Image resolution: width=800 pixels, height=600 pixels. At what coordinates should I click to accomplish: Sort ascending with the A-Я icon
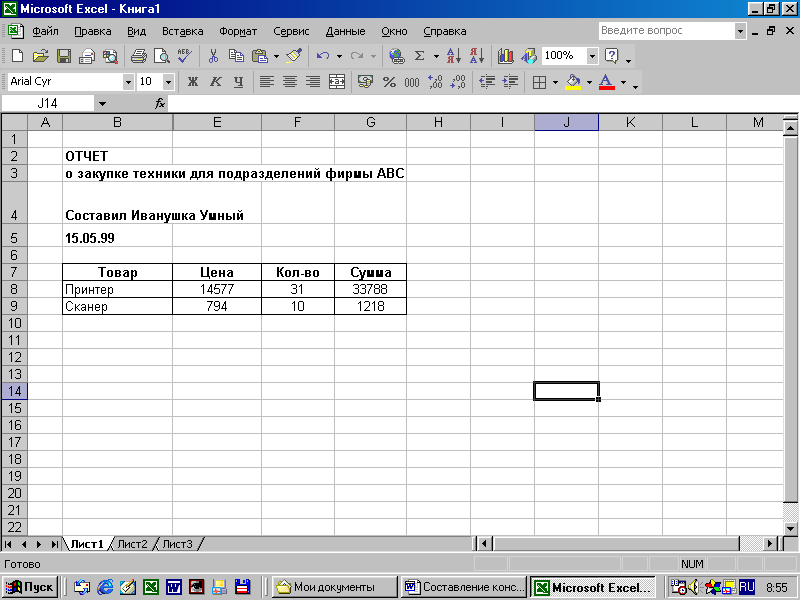click(454, 56)
